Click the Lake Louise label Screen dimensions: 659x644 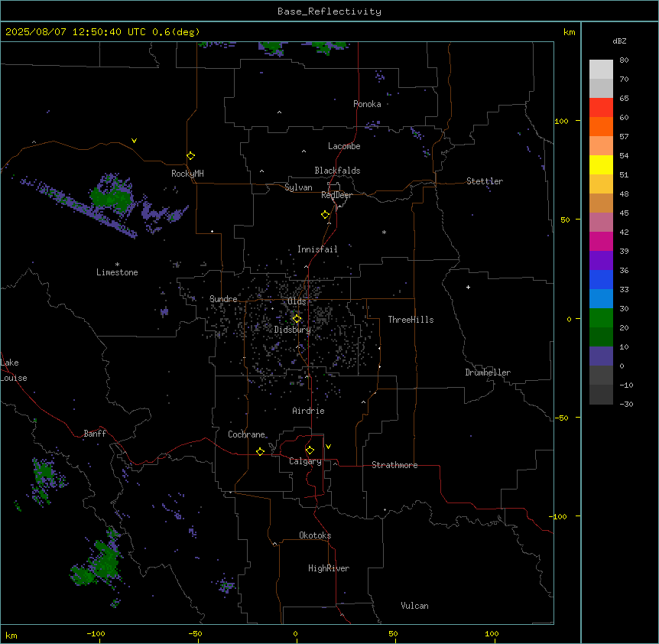point(14,370)
